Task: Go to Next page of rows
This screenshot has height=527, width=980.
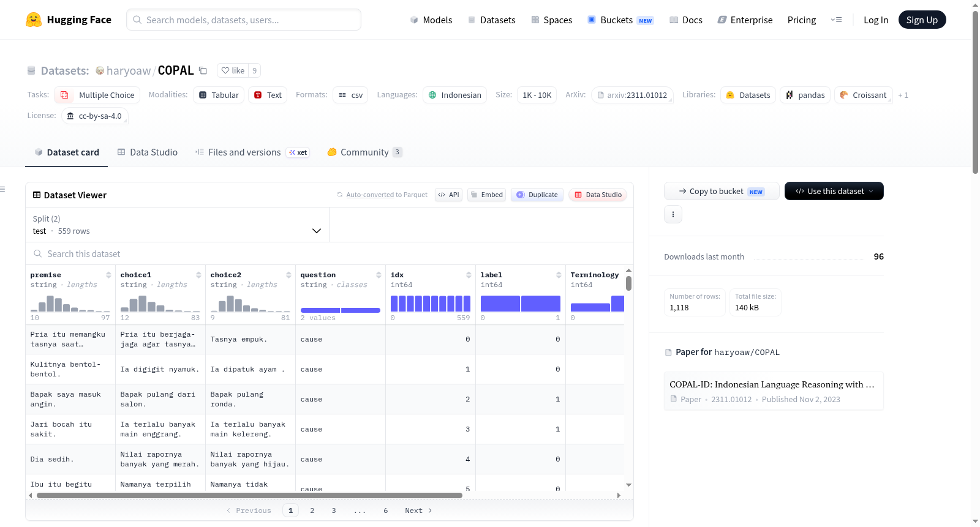Action: tap(418, 510)
